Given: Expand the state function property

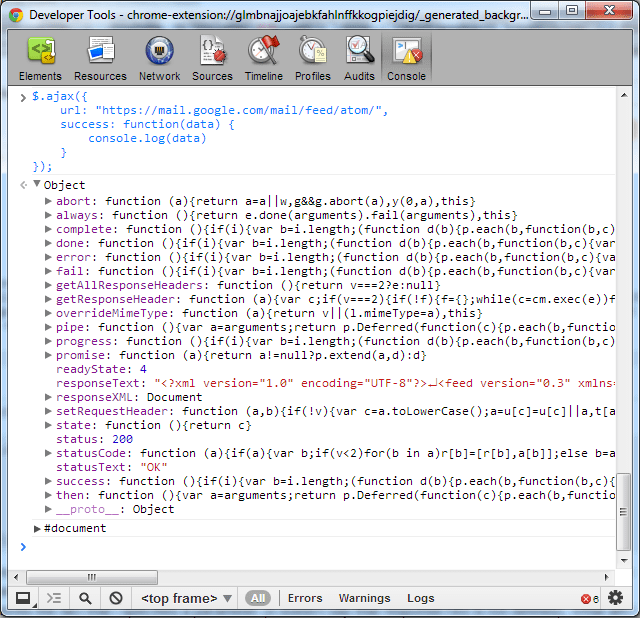Looking at the screenshot, I should [48, 425].
